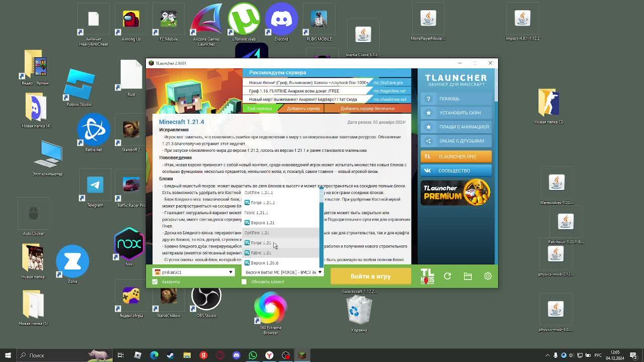Open the account dropdown prslas501
The height and width of the screenshot is (362, 644).
(194, 272)
